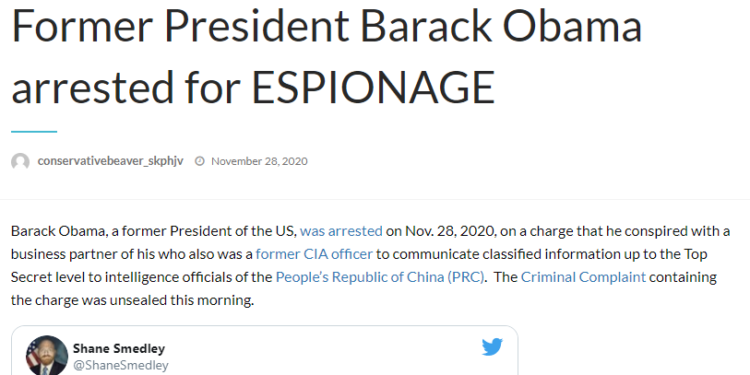
Task: Follow the People's Republic of China link
Action: (380, 277)
